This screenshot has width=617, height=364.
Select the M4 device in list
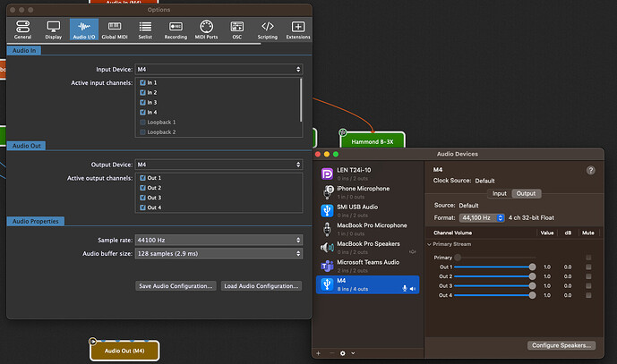pyautogui.click(x=367, y=284)
